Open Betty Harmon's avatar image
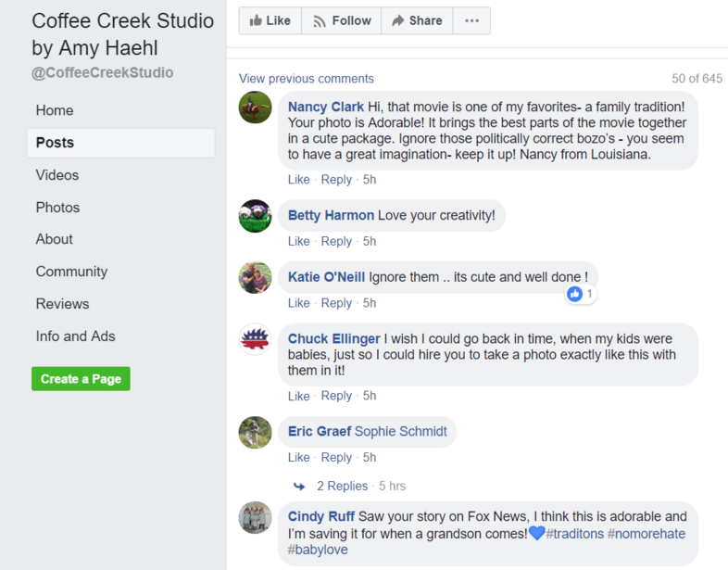 [255, 216]
